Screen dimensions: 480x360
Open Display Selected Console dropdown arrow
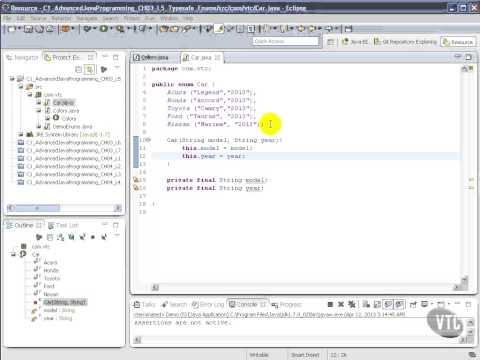[431, 304]
